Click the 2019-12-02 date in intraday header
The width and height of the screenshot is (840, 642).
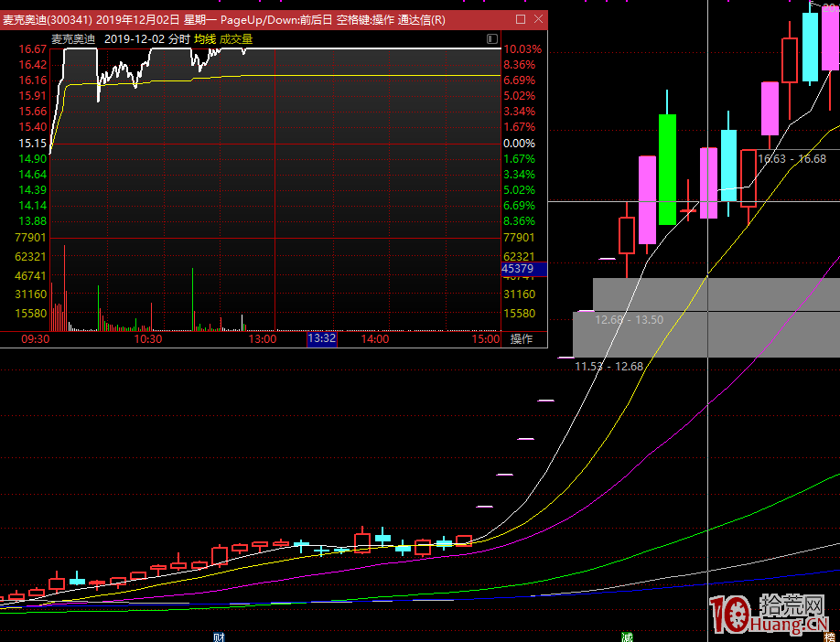coord(134,39)
